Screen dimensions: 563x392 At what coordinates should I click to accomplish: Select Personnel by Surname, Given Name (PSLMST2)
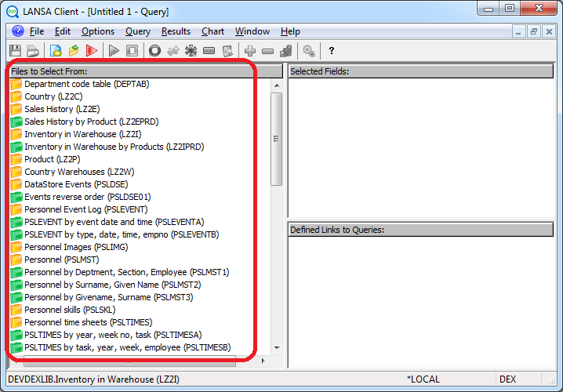point(113,285)
